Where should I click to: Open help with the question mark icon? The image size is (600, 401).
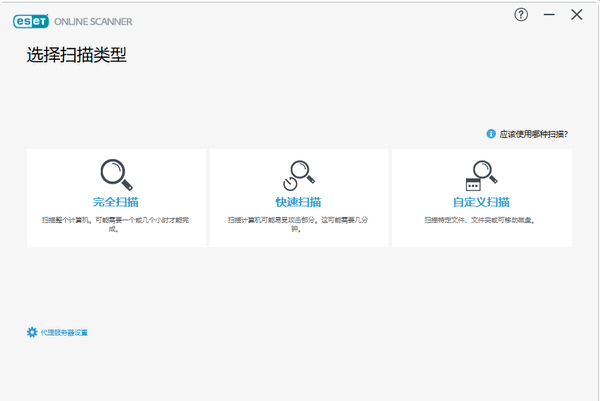521,15
